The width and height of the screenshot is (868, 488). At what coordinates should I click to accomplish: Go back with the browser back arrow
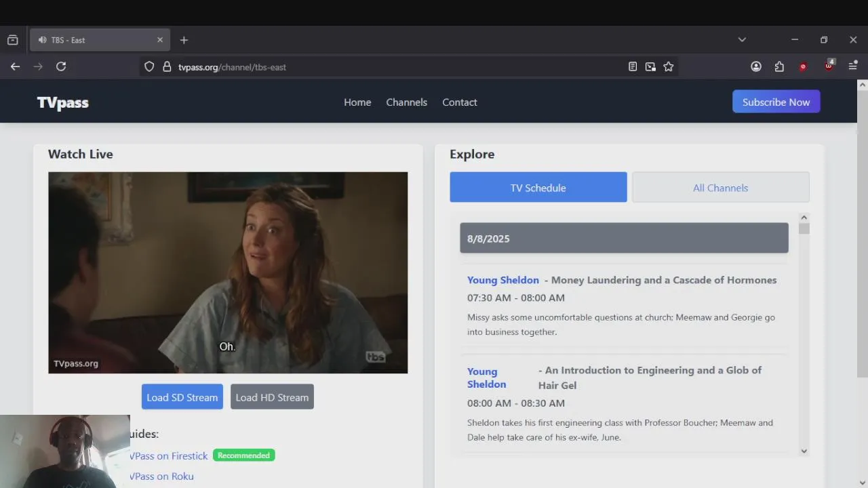(x=15, y=66)
